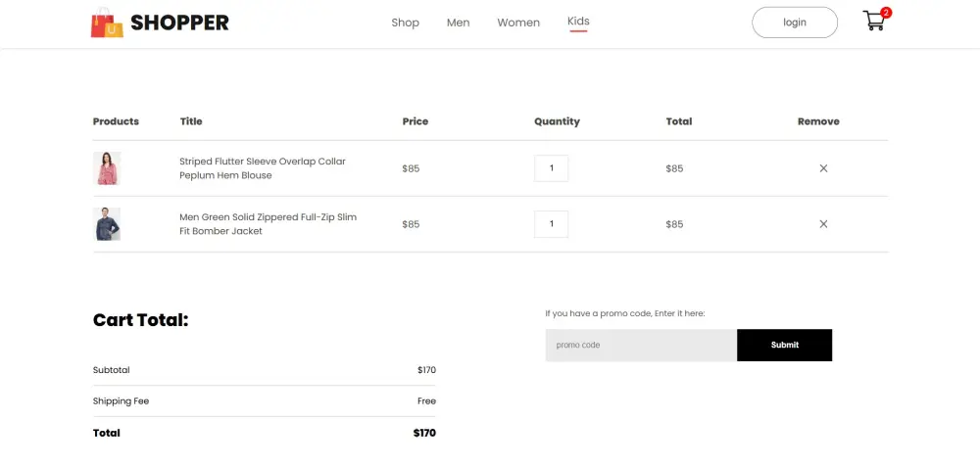The height and width of the screenshot is (468, 980).
Task: Open the striped blouse product thumbnail
Action: tap(107, 168)
